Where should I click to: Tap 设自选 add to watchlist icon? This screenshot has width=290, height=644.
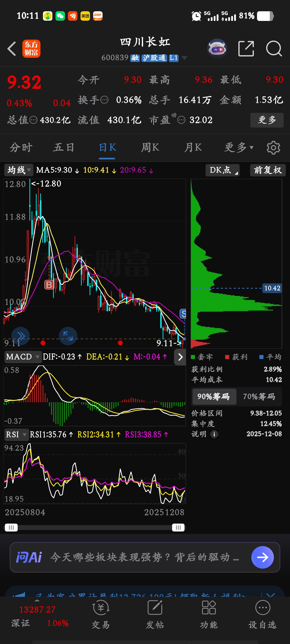coord(263,615)
